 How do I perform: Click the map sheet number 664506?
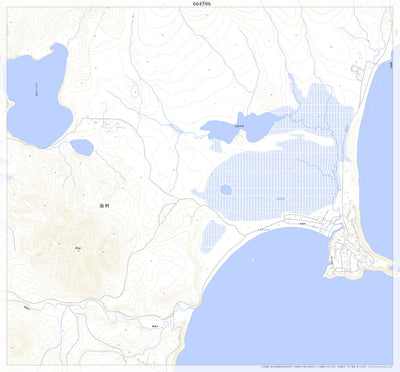tap(202, 4)
